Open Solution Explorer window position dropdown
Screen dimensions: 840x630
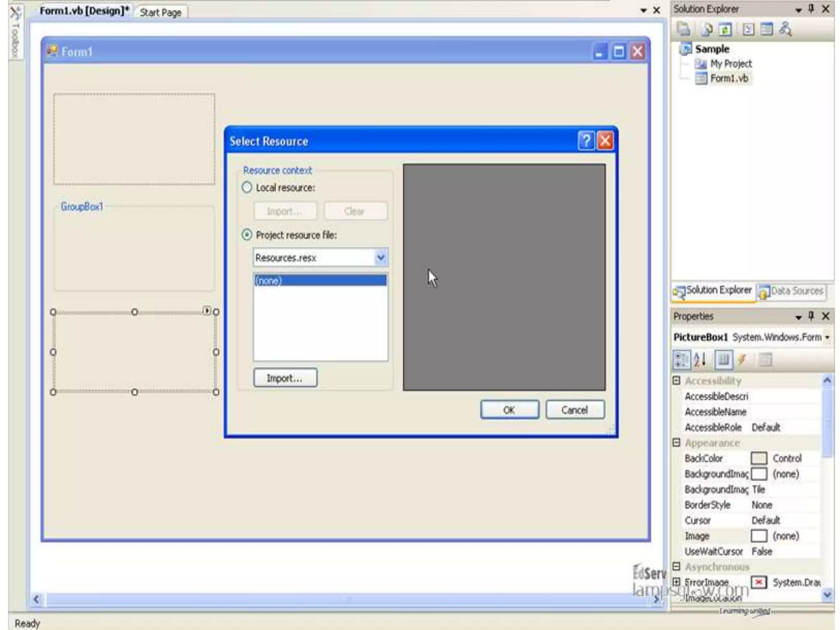click(798, 10)
